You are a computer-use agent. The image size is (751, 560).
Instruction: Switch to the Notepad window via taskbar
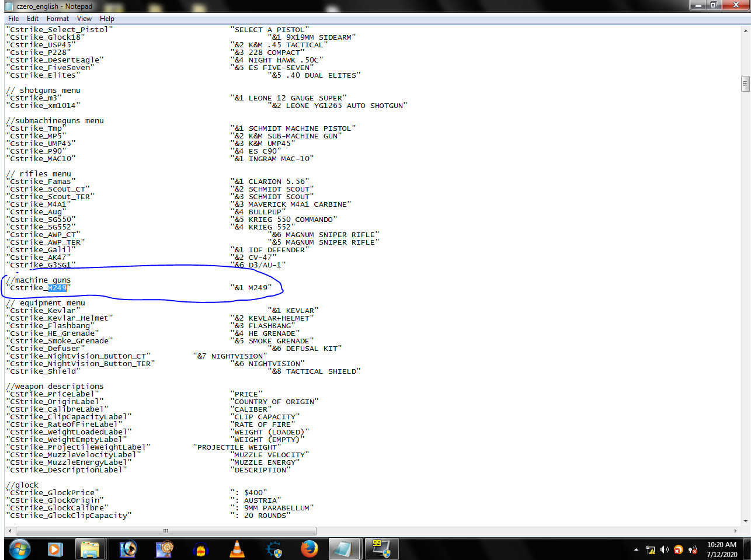click(345, 549)
